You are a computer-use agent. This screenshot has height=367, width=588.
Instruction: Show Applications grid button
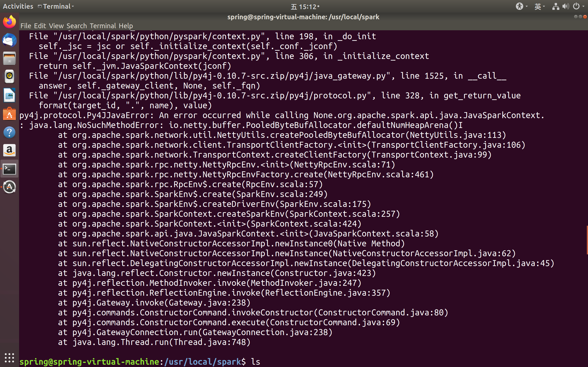coord(9,358)
